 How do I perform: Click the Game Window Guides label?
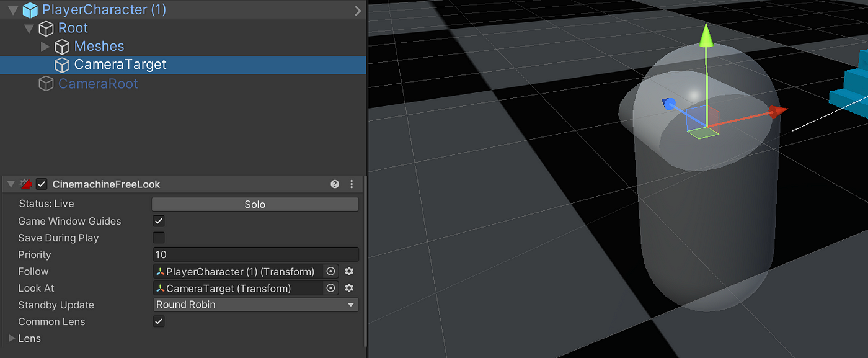pos(69,222)
